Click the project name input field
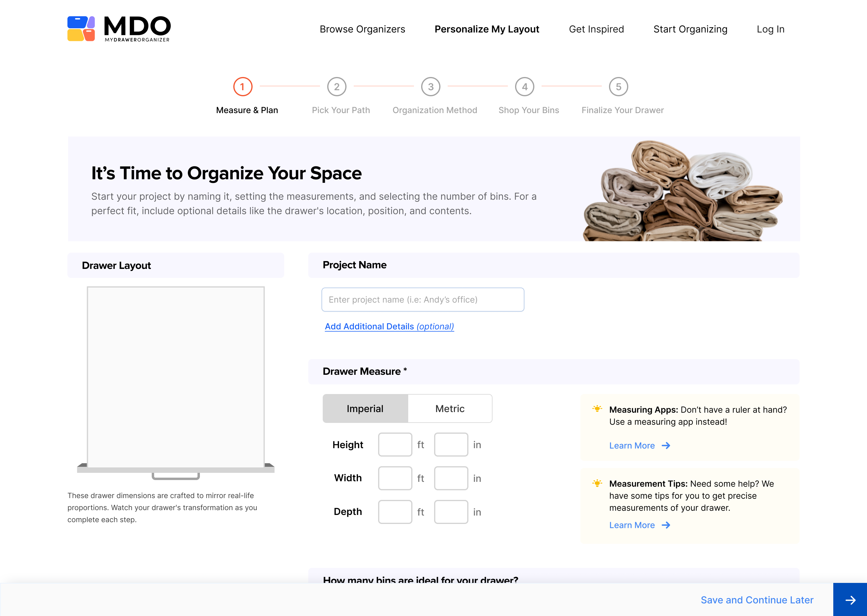 tap(422, 300)
